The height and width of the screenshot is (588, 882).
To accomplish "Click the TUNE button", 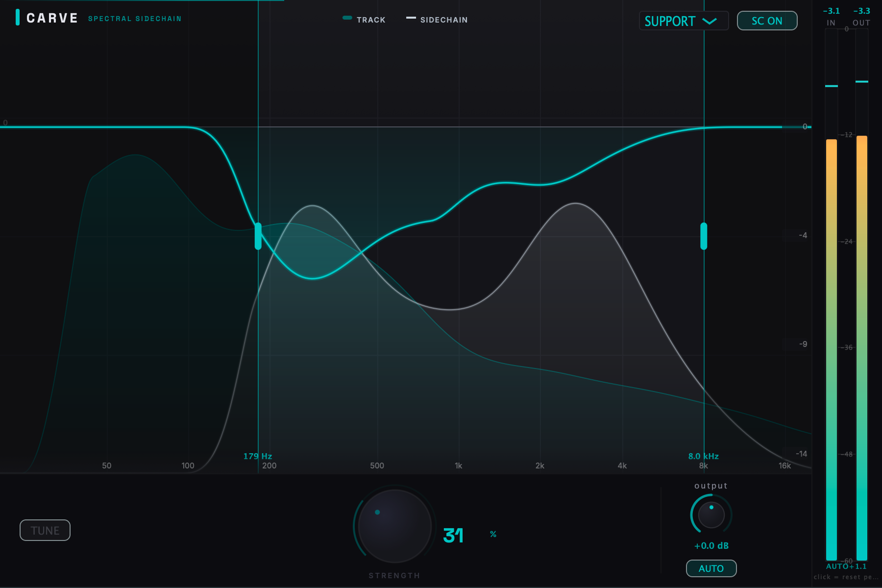I will (x=45, y=530).
